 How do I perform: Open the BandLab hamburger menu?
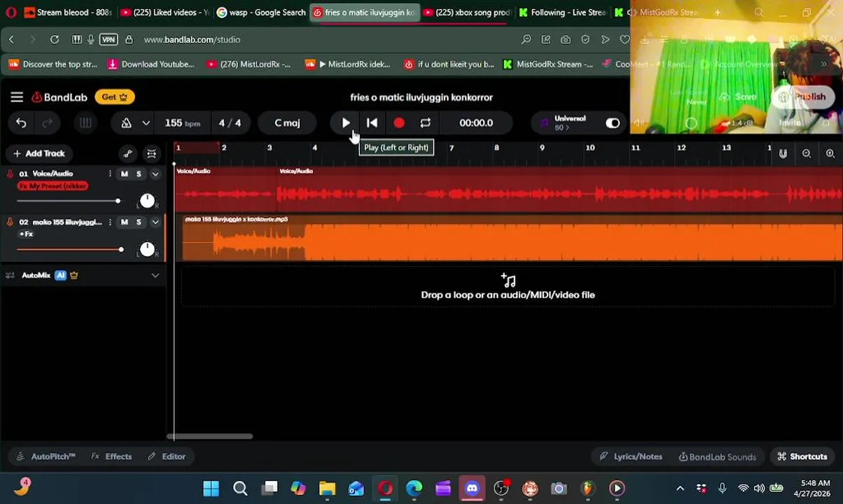17,97
